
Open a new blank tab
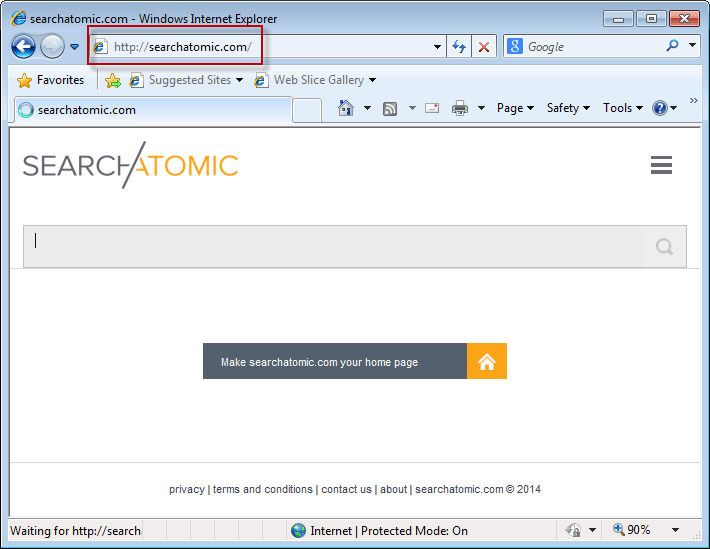(x=307, y=111)
